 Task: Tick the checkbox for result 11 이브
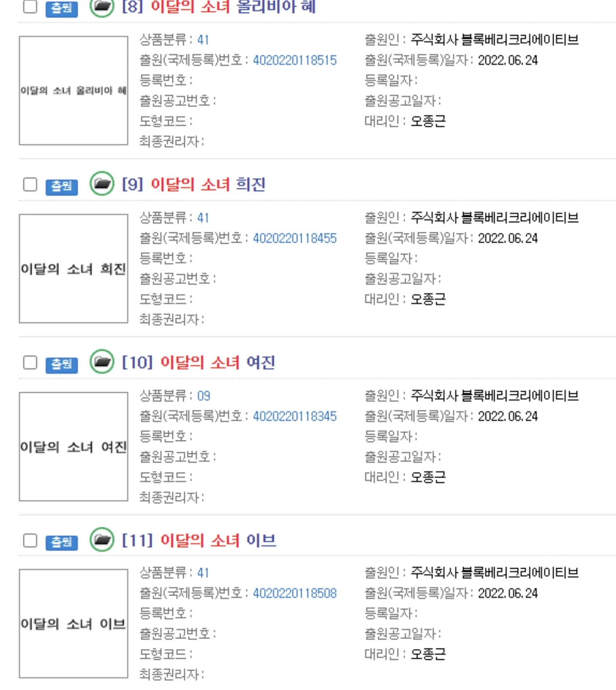pos(30,540)
